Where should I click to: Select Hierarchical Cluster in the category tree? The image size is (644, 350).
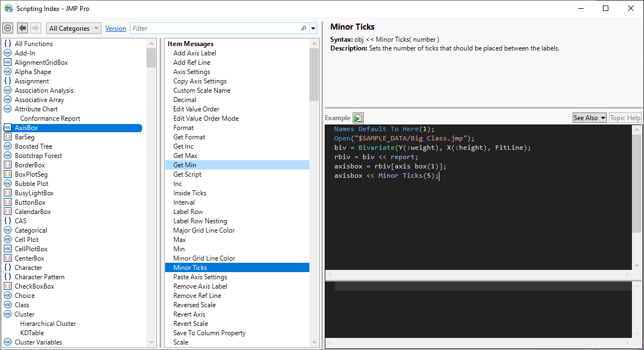[48, 324]
